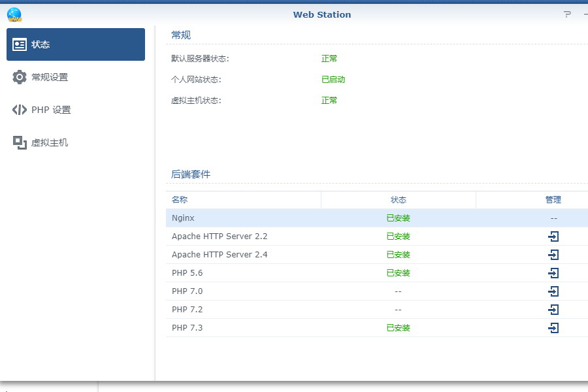Click the 虚拟主机 icon in the sidebar
The height and width of the screenshot is (392, 588).
[x=20, y=142]
